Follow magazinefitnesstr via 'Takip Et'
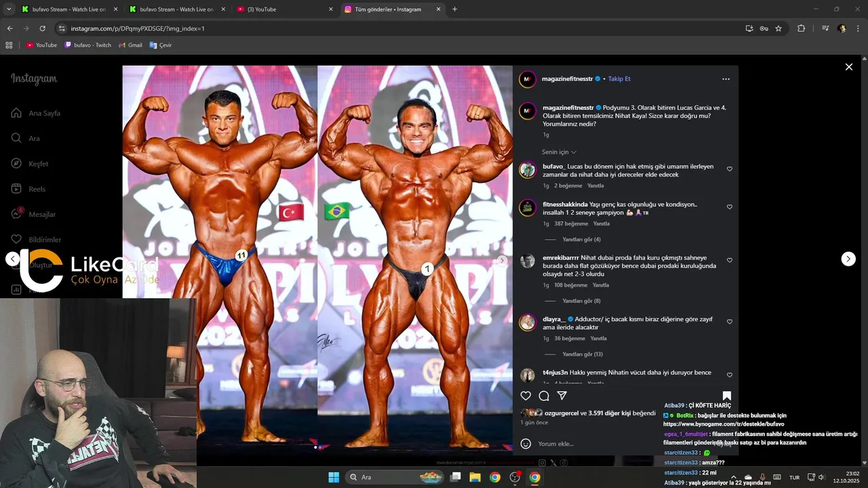 (x=619, y=79)
